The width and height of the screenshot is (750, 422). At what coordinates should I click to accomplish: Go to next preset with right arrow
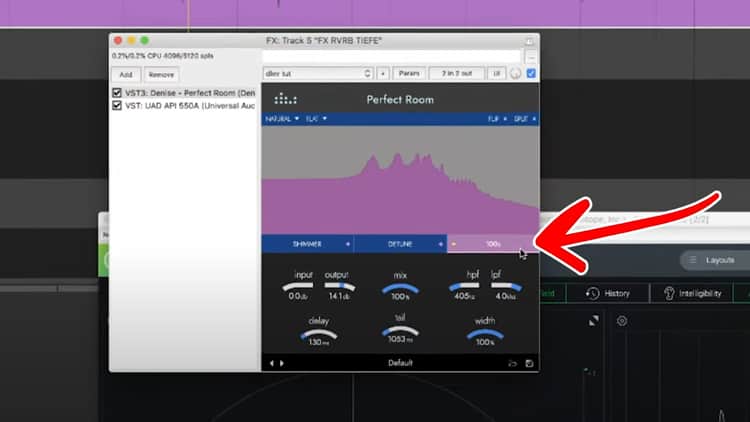pyautogui.click(x=282, y=363)
